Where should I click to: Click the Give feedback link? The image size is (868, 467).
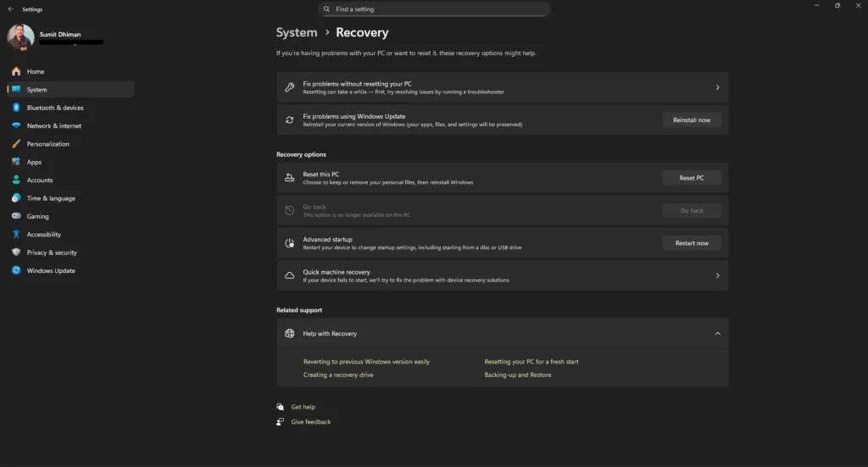pos(310,422)
